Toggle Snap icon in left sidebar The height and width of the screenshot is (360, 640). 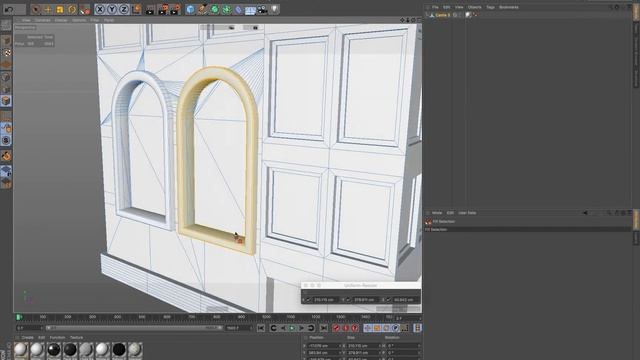point(6,140)
